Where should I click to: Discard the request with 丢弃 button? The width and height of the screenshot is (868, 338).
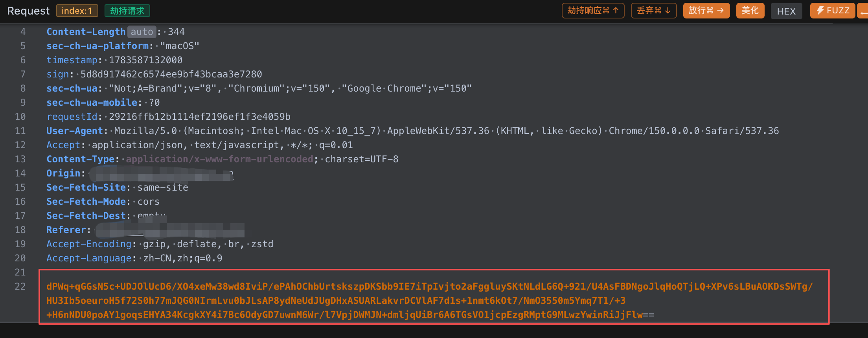[653, 11]
